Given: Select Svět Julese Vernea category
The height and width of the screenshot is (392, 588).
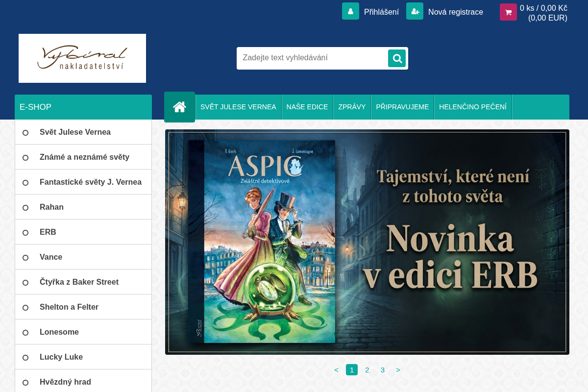Looking at the screenshot, I should tap(83, 132).
